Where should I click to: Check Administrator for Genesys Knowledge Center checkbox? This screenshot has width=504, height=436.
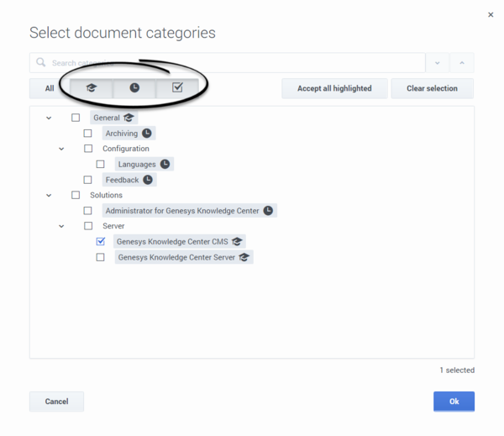point(87,211)
